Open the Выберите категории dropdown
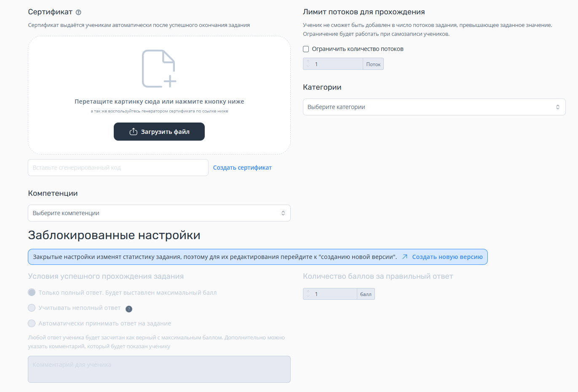The image size is (578, 392). click(x=434, y=107)
